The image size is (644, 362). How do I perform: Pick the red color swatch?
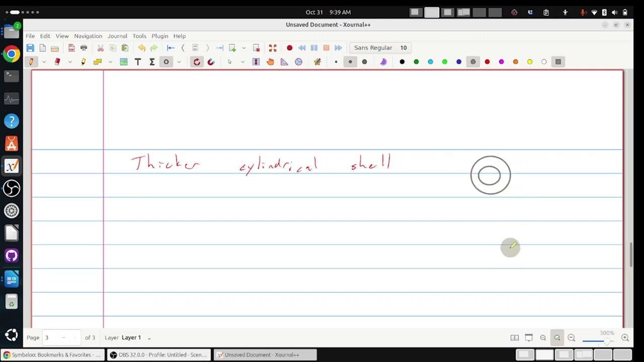tap(487, 62)
